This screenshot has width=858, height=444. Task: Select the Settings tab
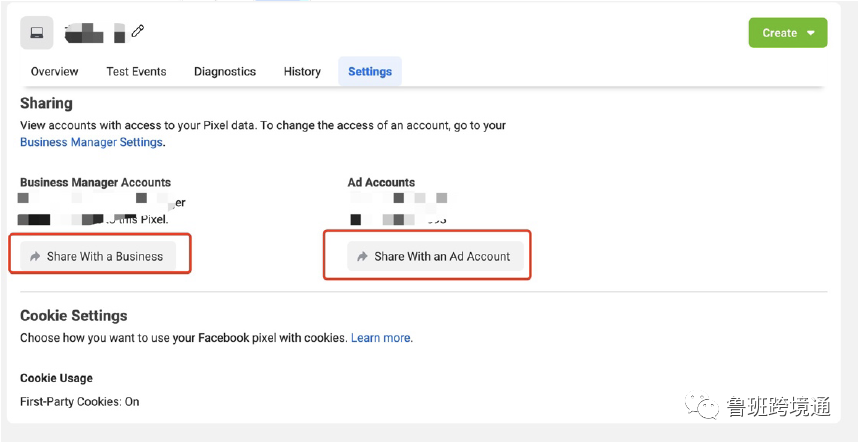click(x=370, y=72)
